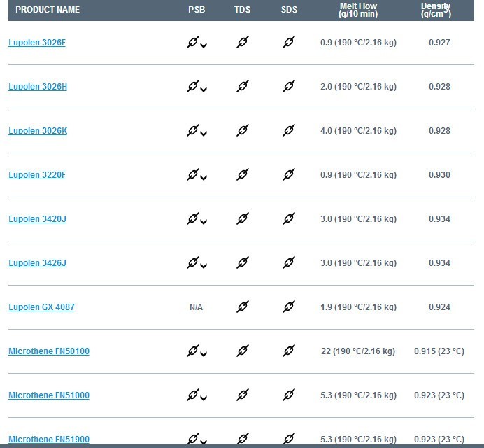Open the Microthene FN51900 product link
The image size is (484, 448).
pyautogui.click(x=49, y=439)
